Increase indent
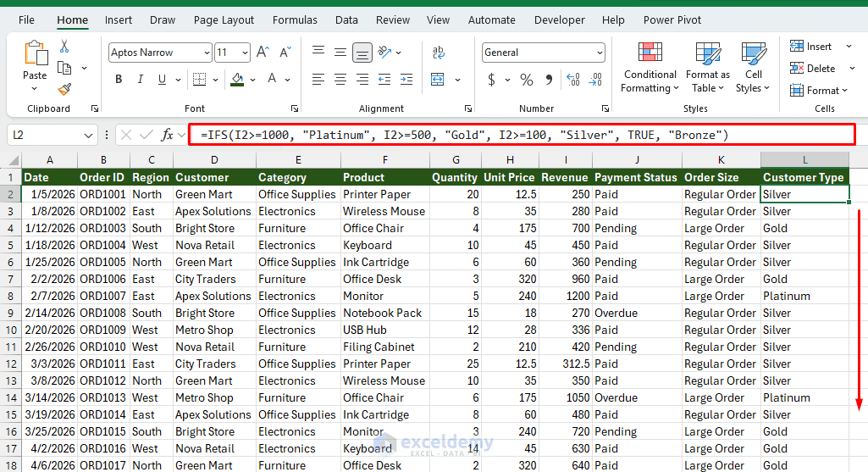 tap(406, 79)
